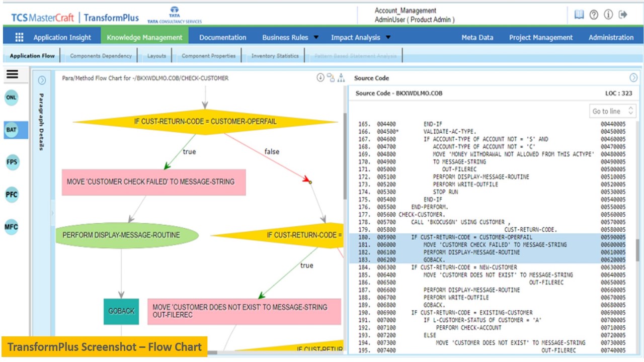This screenshot has width=644, height=362.
Task: Select the PFC sidebar icon
Action: [x=11, y=195]
